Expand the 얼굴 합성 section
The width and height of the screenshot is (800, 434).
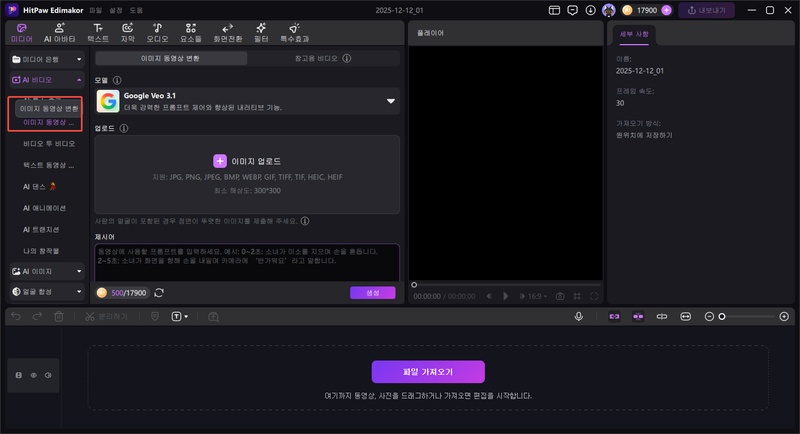coord(46,292)
